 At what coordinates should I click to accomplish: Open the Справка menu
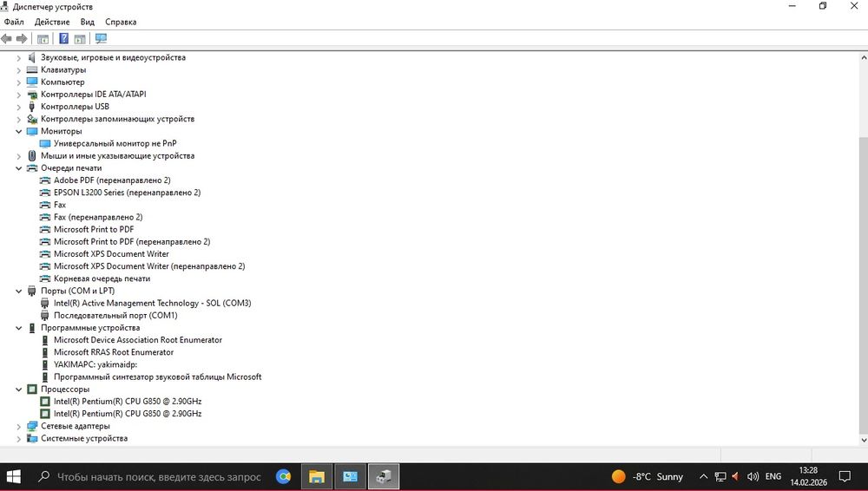(121, 23)
